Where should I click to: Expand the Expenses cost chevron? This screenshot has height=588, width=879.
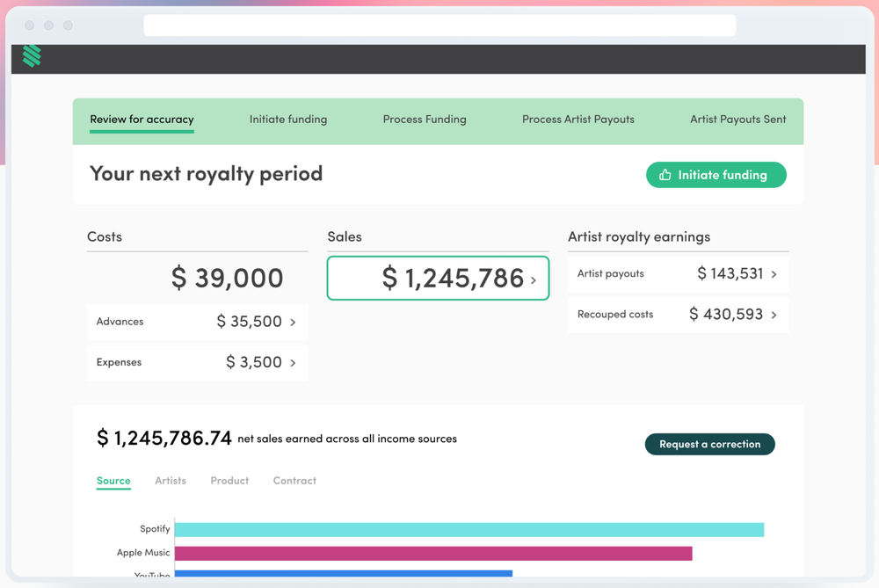pos(294,363)
